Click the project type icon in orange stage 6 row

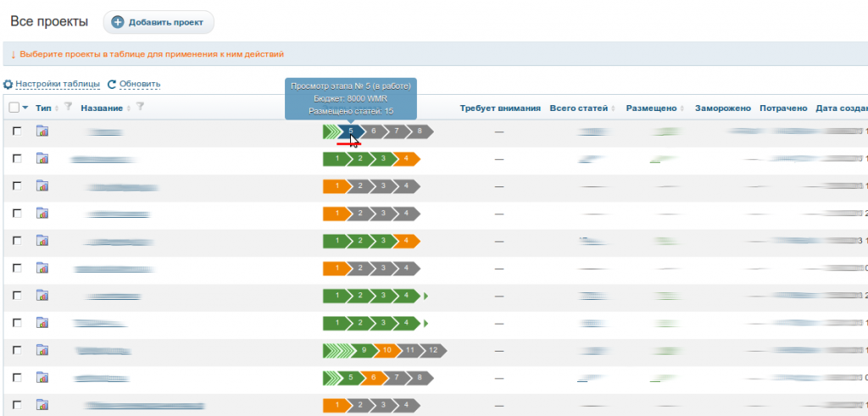(42, 378)
